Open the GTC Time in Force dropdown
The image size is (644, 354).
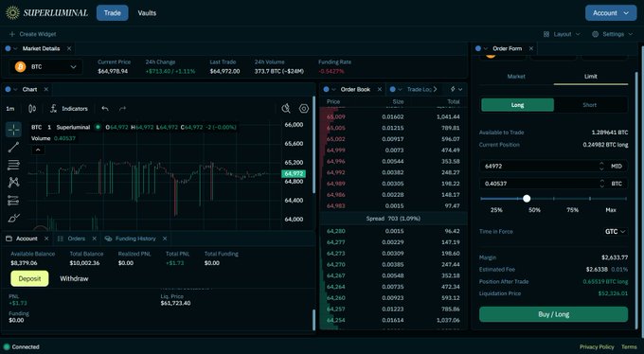[x=616, y=232]
